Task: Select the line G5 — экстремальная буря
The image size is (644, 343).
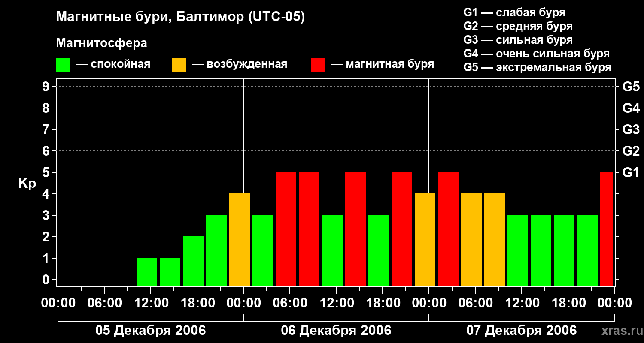Action: 538,67
